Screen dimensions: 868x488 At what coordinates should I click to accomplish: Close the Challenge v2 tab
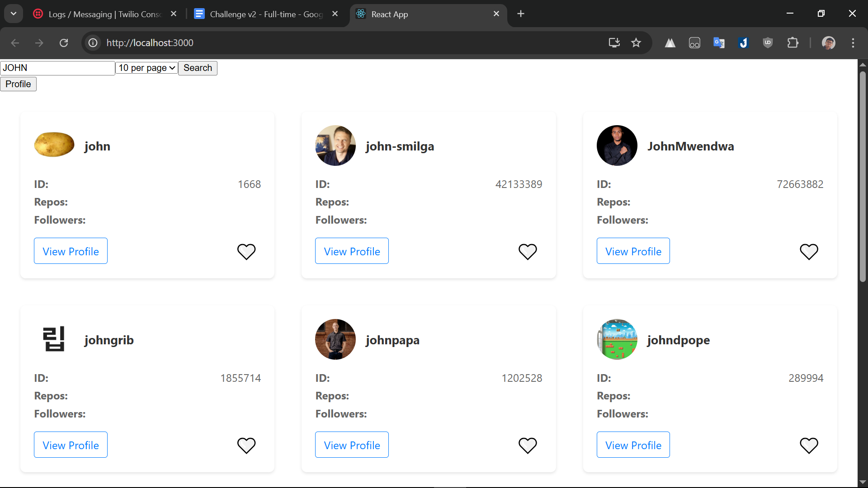[x=335, y=14]
